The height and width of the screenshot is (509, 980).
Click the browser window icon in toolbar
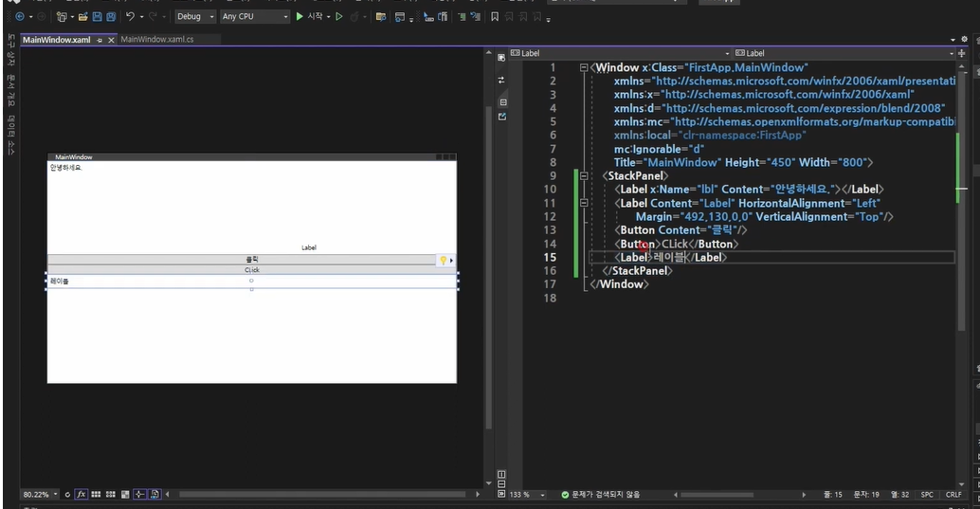coord(399,17)
